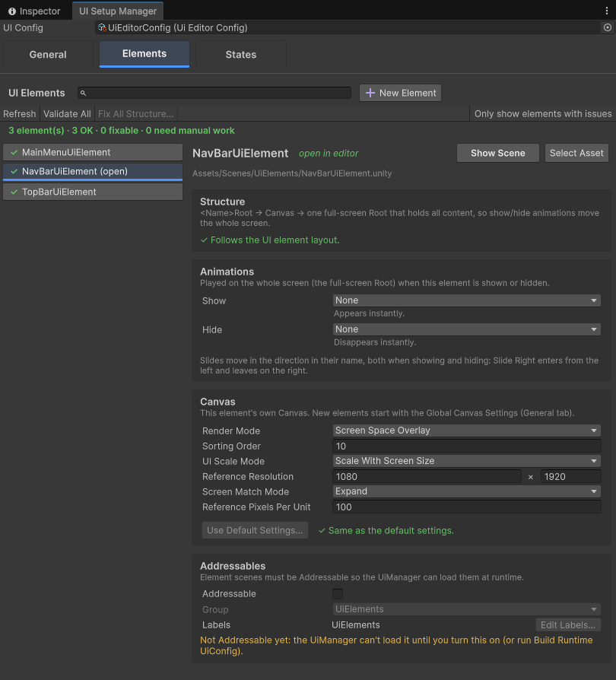Select the UI Setup Manager tab

tap(117, 11)
